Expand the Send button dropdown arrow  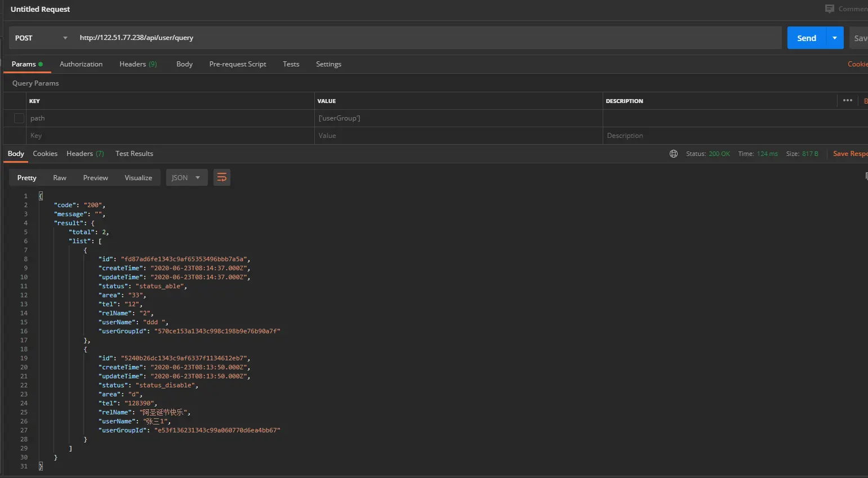(835, 38)
